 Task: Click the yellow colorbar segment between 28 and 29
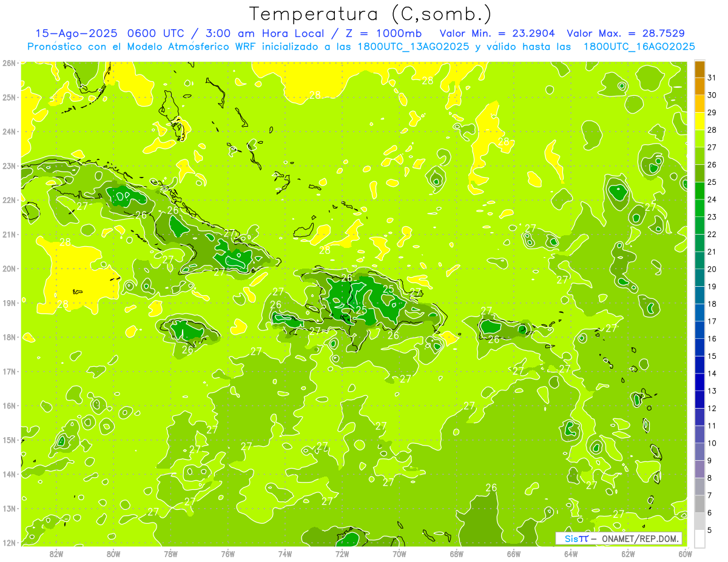click(x=699, y=121)
